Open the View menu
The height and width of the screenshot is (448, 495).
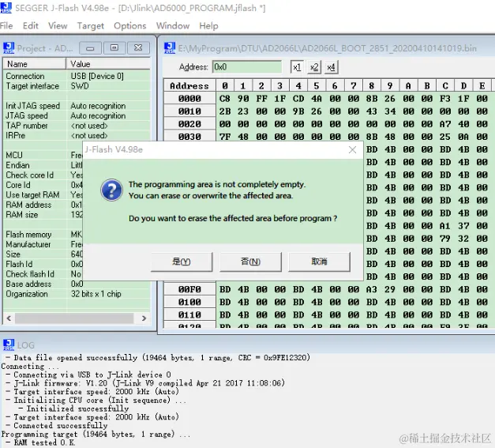[58, 26]
